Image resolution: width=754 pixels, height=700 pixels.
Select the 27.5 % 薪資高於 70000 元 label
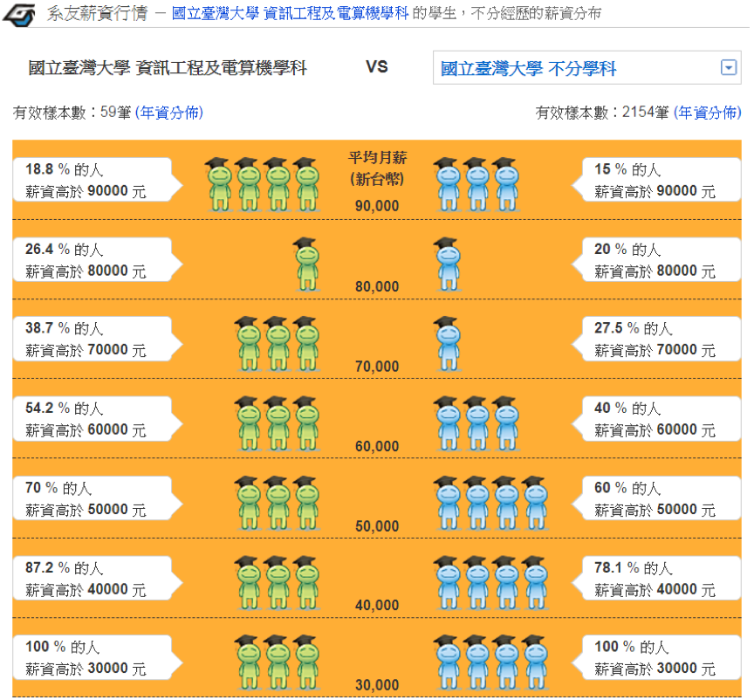[x=656, y=339]
